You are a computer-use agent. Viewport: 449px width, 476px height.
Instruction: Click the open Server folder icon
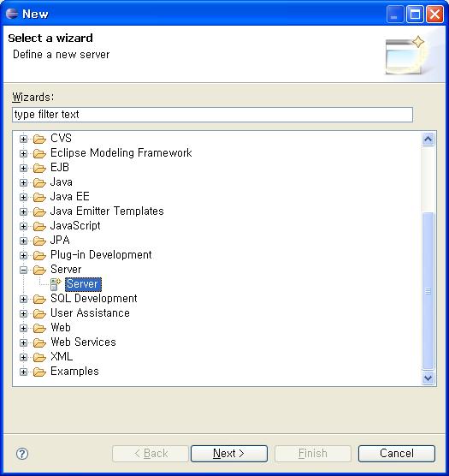(x=39, y=271)
